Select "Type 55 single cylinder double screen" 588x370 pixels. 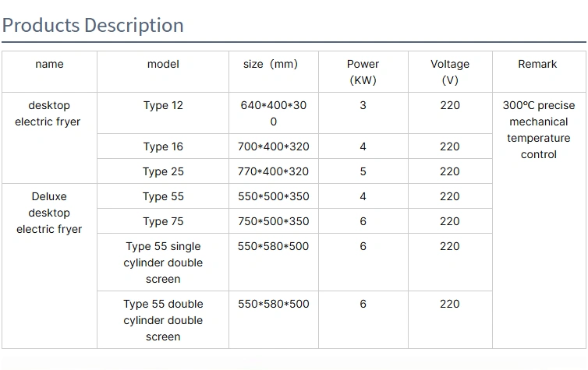[x=163, y=263]
